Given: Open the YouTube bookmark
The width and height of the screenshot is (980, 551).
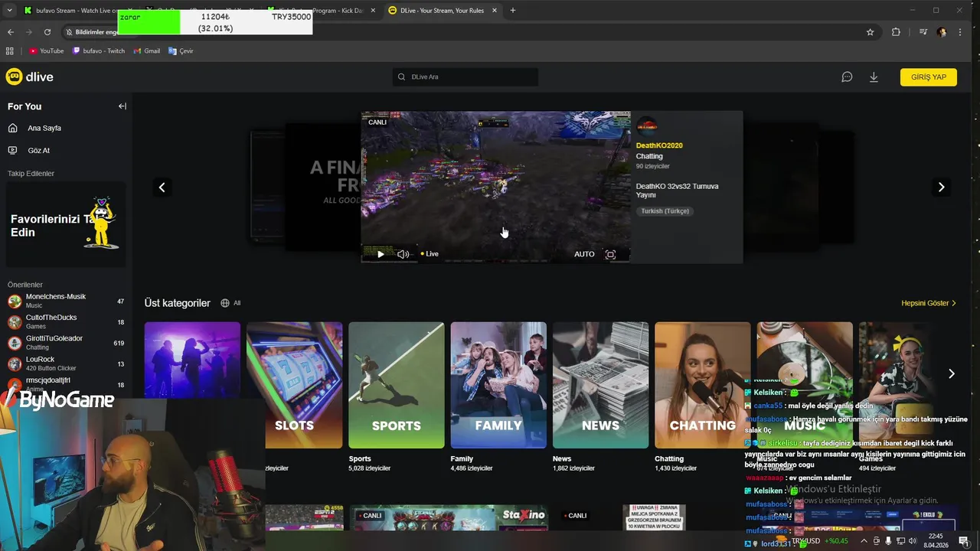Looking at the screenshot, I should click(x=47, y=51).
